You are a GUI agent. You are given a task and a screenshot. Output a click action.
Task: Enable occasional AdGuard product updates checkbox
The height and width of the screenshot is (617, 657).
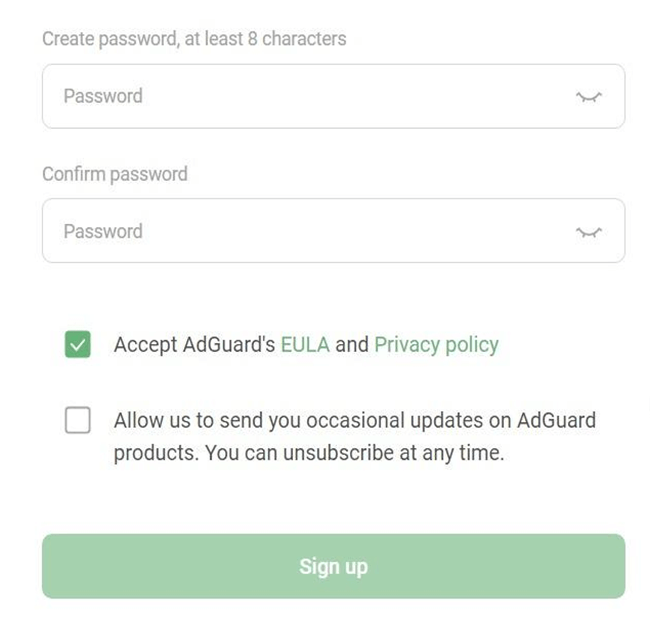point(77,420)
